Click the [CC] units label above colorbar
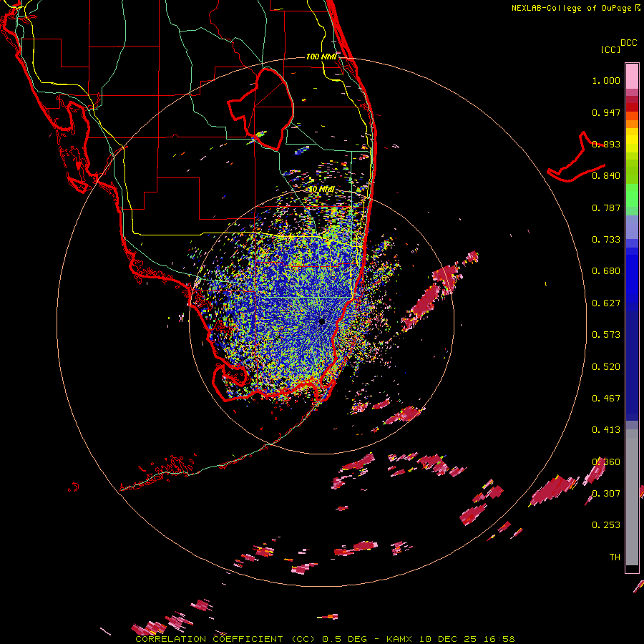This screenshot has height=644, width=644. [x=610, y=49]
